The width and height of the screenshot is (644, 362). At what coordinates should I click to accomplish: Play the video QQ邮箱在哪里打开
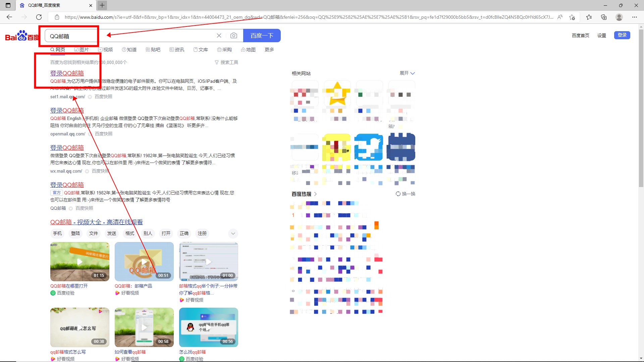tap(80, 262)
